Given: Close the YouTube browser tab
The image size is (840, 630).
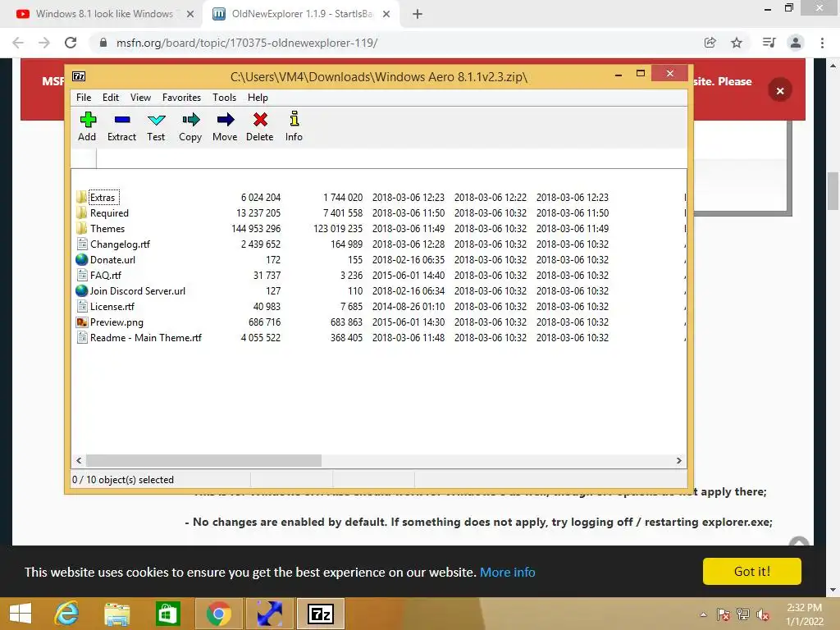Looking at the screenshot, I should pyautogui.click(x=190, y=15).
